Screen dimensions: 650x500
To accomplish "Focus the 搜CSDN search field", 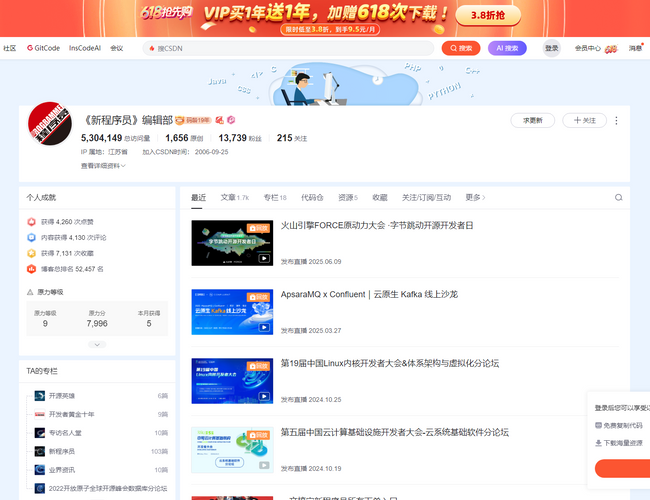I will [289, 48].
